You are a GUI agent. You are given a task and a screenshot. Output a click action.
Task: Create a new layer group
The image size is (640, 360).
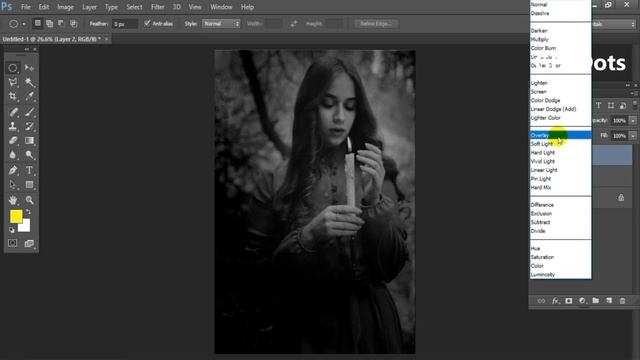(596, 301)
